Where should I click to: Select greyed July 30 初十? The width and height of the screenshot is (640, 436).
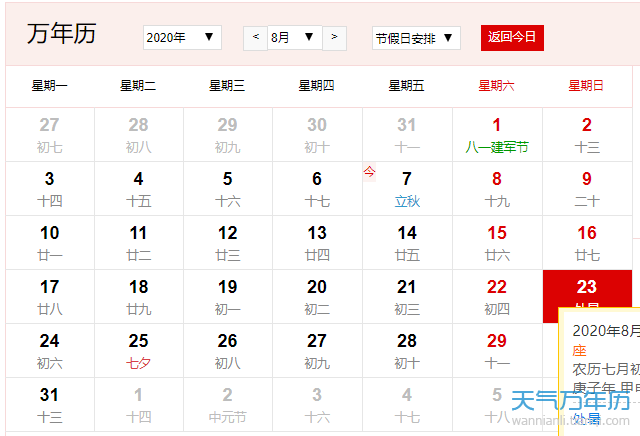tap(317, 135)
